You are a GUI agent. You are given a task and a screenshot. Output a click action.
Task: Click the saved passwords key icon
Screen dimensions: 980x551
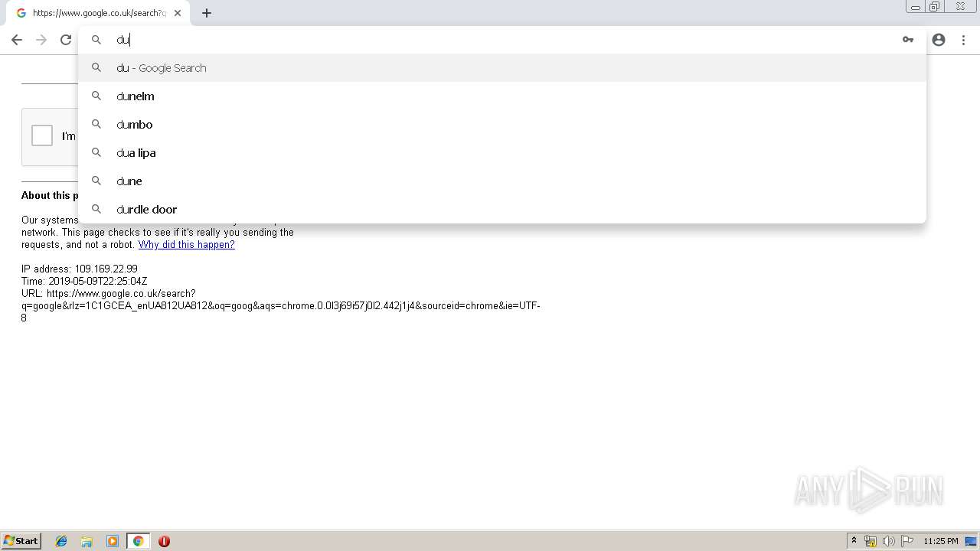(x=908, y=40)
